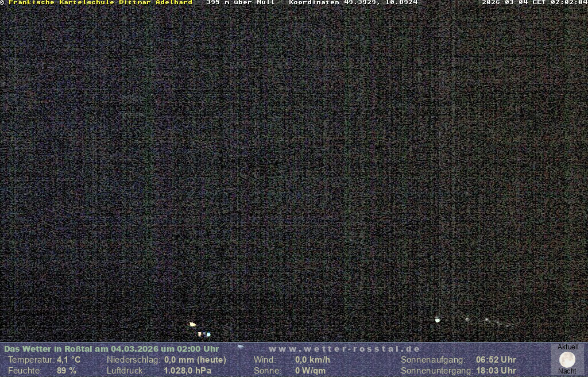Click the 395 m über Null label
The image size is (588, 377).
[x=240, y=3]
